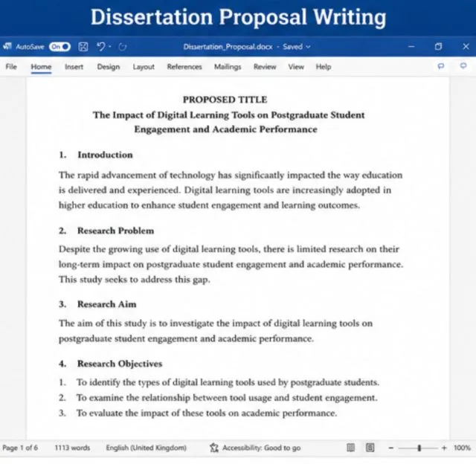
Task: Select the View tab
Action: [x=296, y=66]
